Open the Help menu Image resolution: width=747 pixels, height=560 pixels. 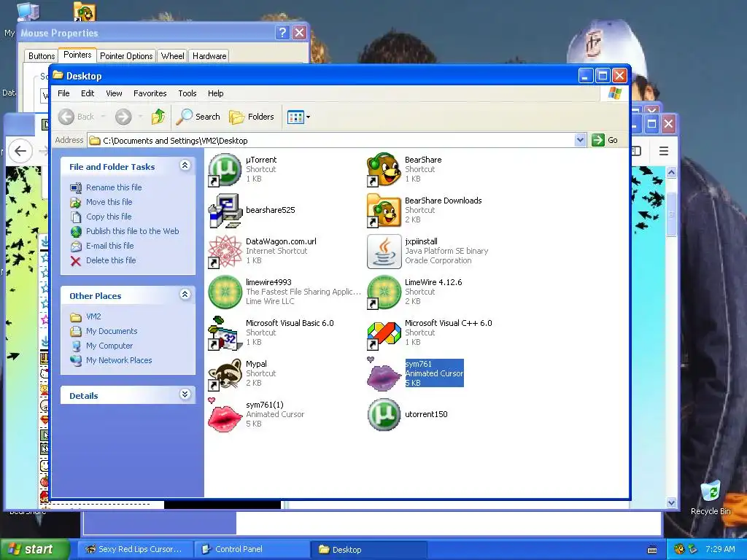pos(215,93)
